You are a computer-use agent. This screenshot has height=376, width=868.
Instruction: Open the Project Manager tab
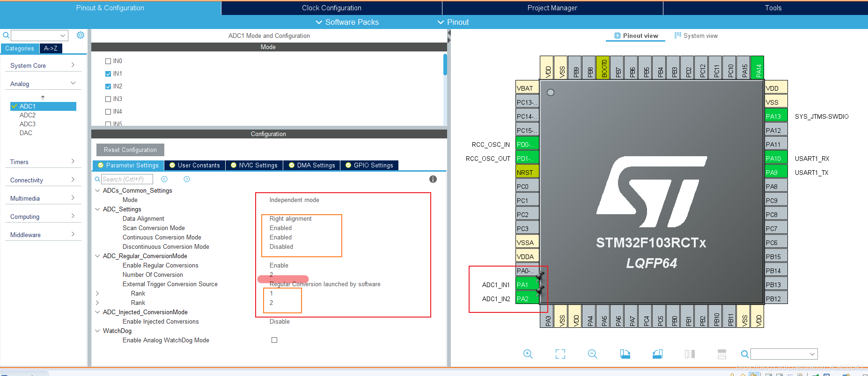coord(552,8)
